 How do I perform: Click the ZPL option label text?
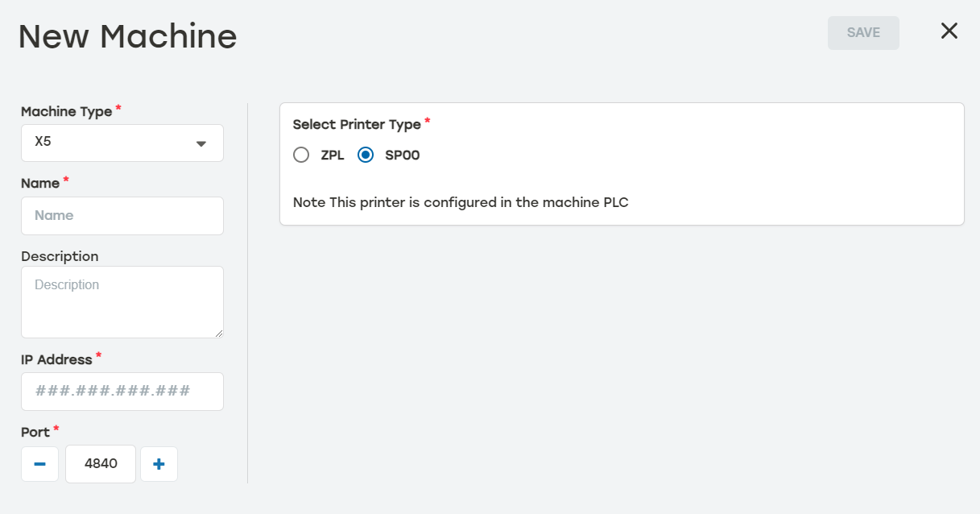tap(333, 155)
